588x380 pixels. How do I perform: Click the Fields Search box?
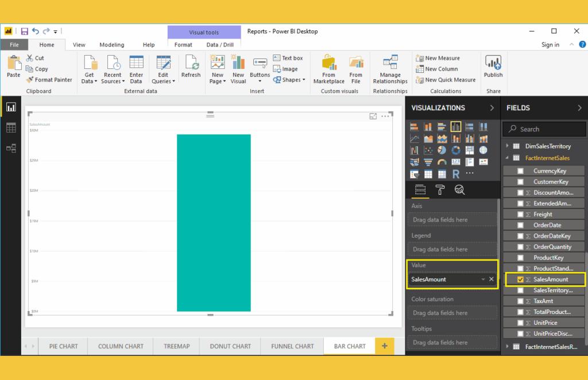(544, 129)
